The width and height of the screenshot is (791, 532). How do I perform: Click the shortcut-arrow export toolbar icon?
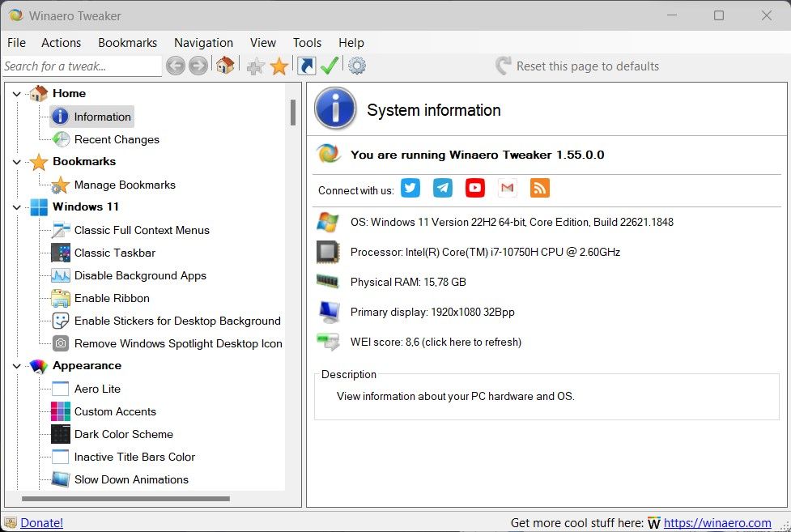306,66
